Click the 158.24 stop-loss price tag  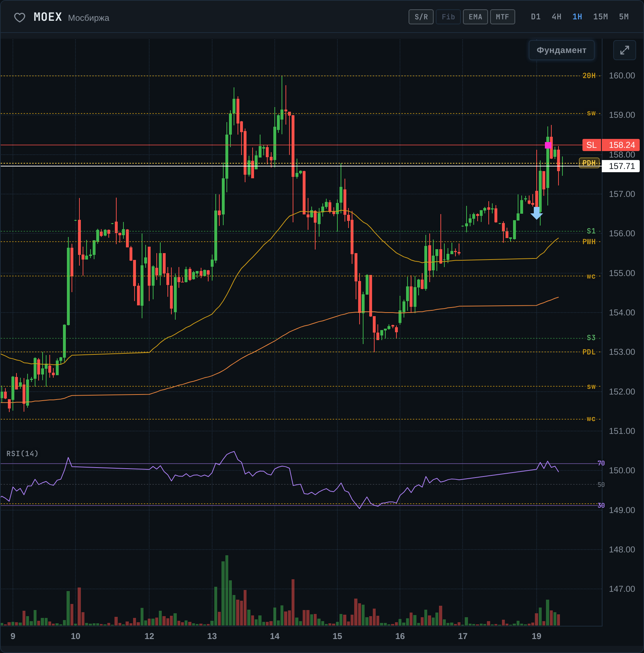(621, 145)
